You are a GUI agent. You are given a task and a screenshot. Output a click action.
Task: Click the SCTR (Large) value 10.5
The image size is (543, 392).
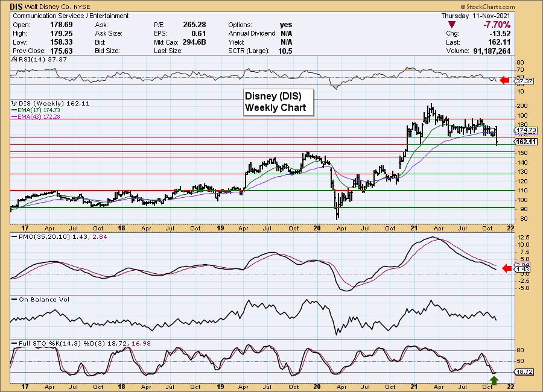pyautogui.click(x=285, y=51)
